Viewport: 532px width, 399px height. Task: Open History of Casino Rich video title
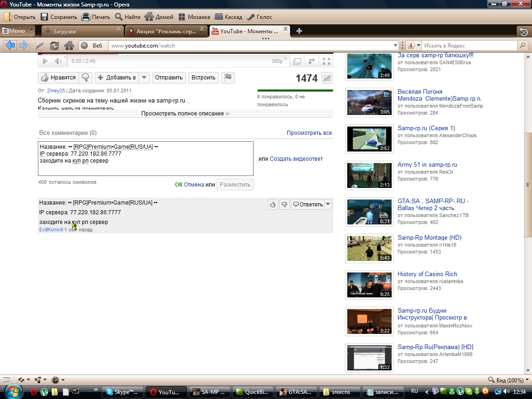pos(427,274)
